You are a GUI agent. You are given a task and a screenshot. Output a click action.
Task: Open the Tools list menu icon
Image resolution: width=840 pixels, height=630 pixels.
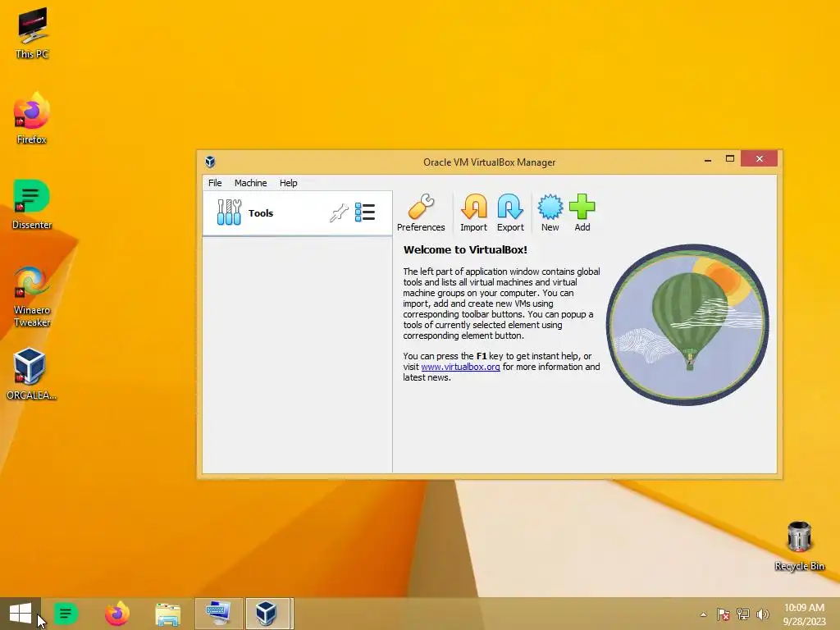tap(365, 212)
